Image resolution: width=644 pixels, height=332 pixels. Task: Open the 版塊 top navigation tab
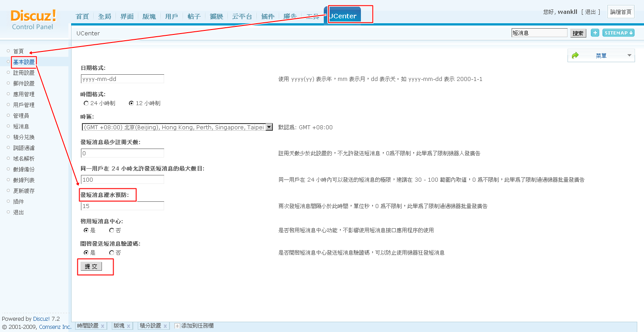149,17
